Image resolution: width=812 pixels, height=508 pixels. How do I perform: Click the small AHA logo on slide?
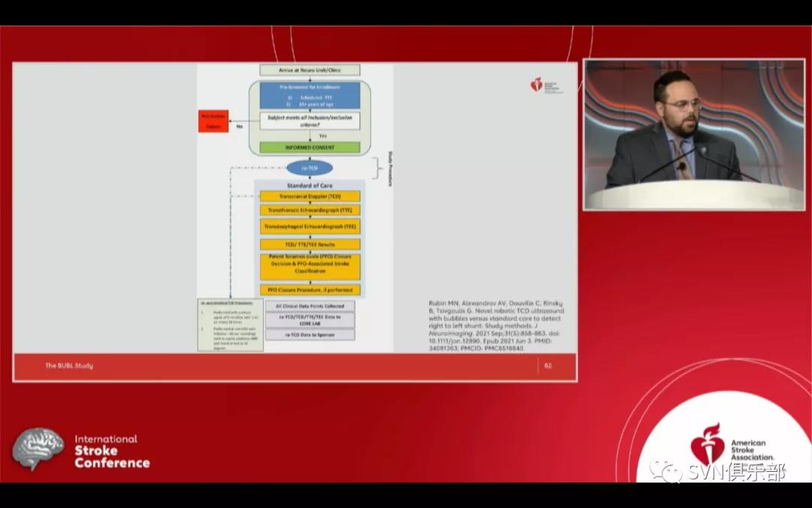[x=547, y=85]
